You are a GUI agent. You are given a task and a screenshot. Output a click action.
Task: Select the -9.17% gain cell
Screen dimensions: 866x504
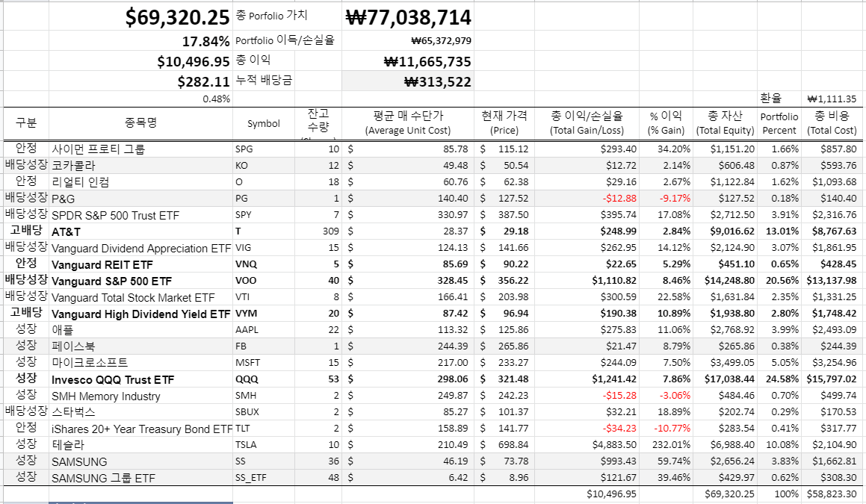pos(666,198)
